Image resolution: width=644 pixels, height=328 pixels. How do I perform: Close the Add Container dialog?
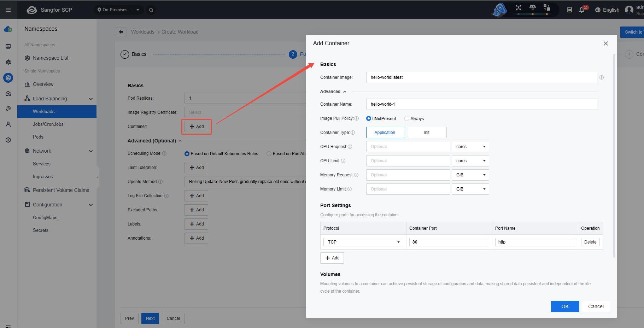(x=606, y=43)
